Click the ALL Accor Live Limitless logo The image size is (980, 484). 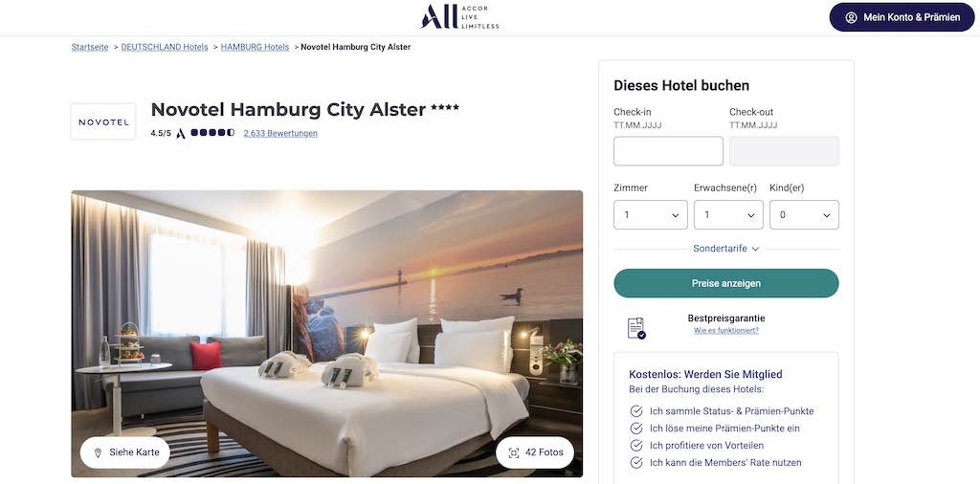460,17
